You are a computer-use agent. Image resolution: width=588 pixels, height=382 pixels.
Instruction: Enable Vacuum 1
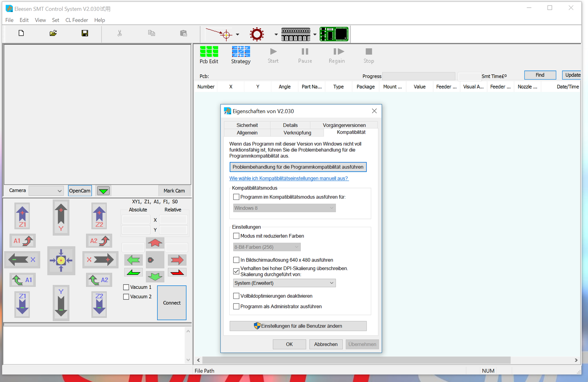pos(126,287)
